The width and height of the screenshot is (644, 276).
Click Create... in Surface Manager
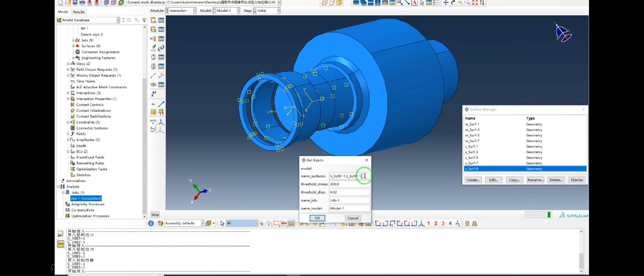[473, 180]
